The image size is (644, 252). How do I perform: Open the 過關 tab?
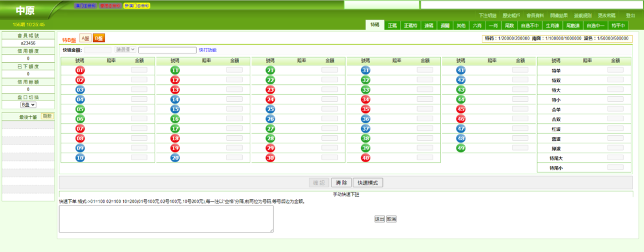tap(445, 25)
